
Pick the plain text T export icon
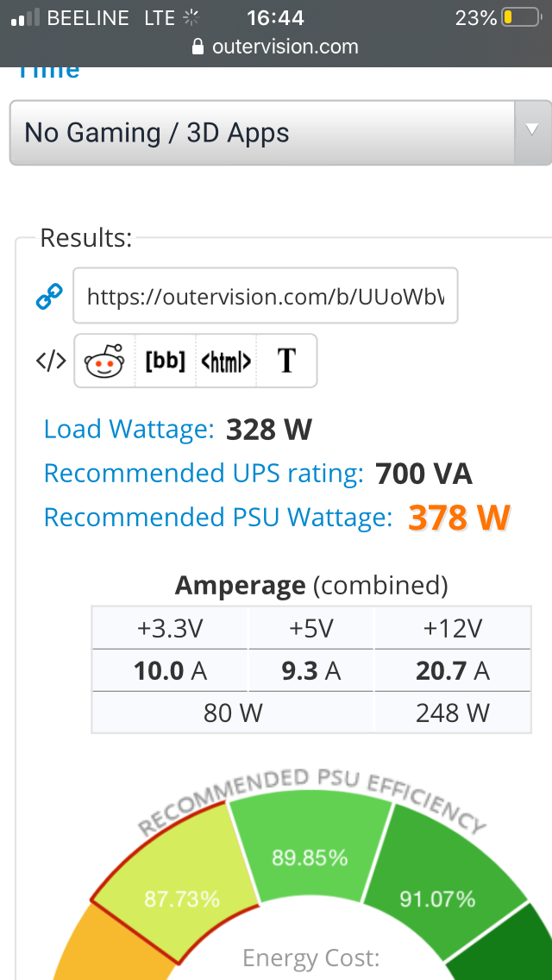286,361
